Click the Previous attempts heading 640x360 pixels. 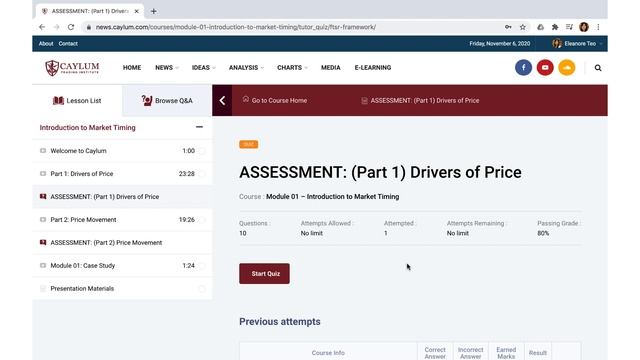tap(280, 322)
